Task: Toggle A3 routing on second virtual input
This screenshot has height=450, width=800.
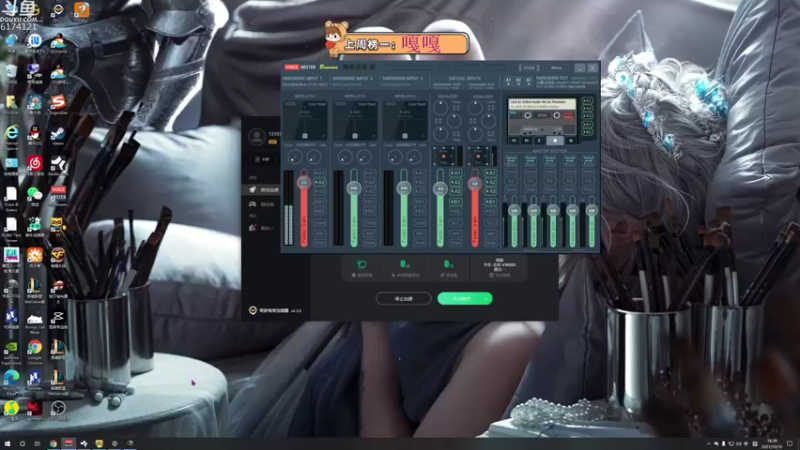Action: coord(490,191)
